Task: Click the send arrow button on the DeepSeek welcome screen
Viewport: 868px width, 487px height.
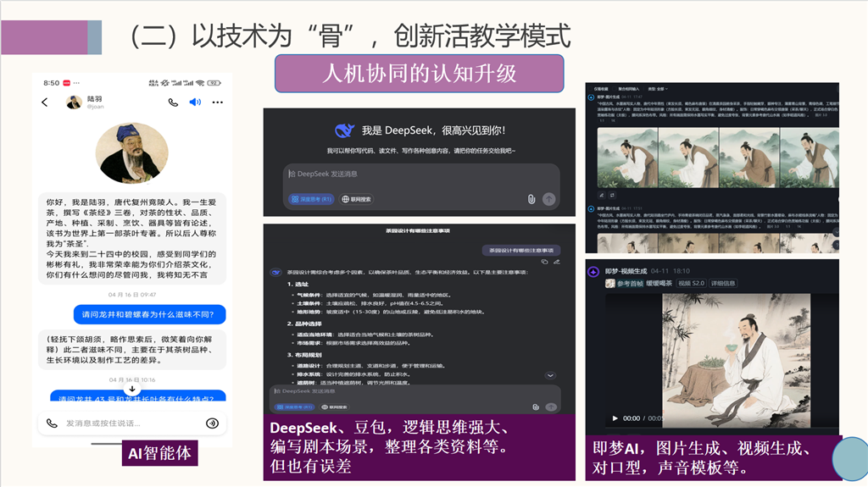Action: (x=548, y=199)
